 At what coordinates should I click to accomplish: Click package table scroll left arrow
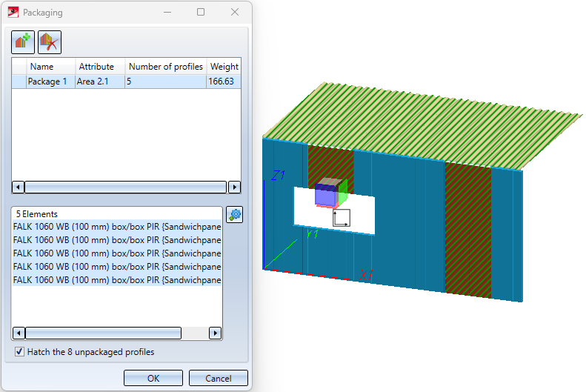click(18, 187)
